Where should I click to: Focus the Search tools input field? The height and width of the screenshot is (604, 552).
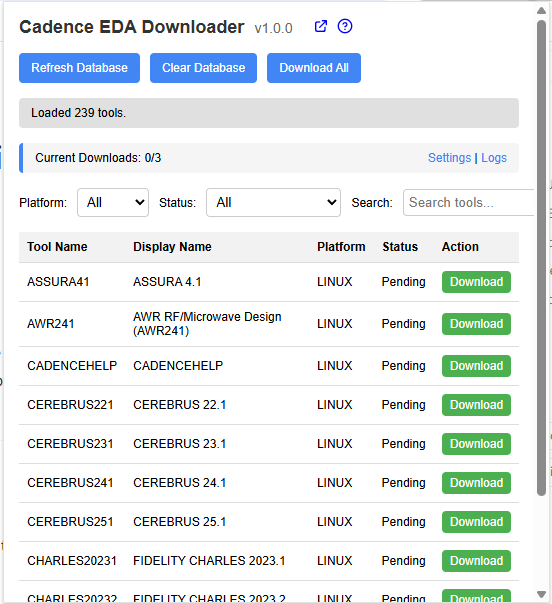click(x=468, y=203)
